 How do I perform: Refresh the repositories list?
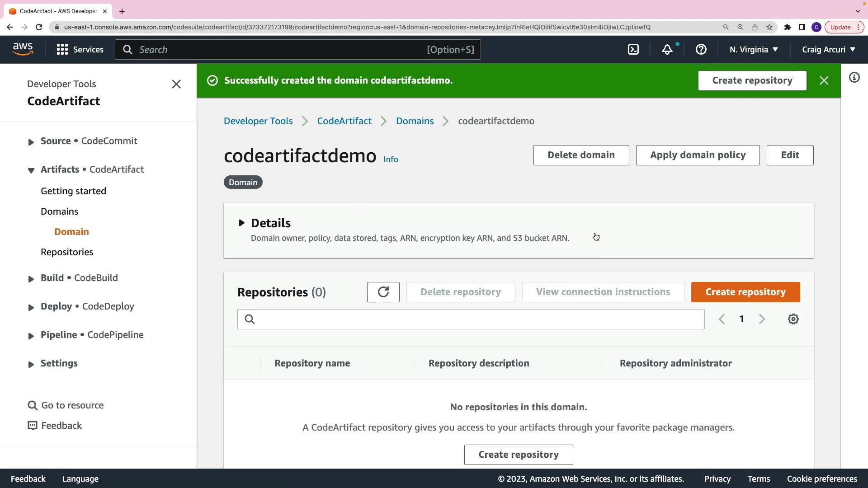[383, 292]
